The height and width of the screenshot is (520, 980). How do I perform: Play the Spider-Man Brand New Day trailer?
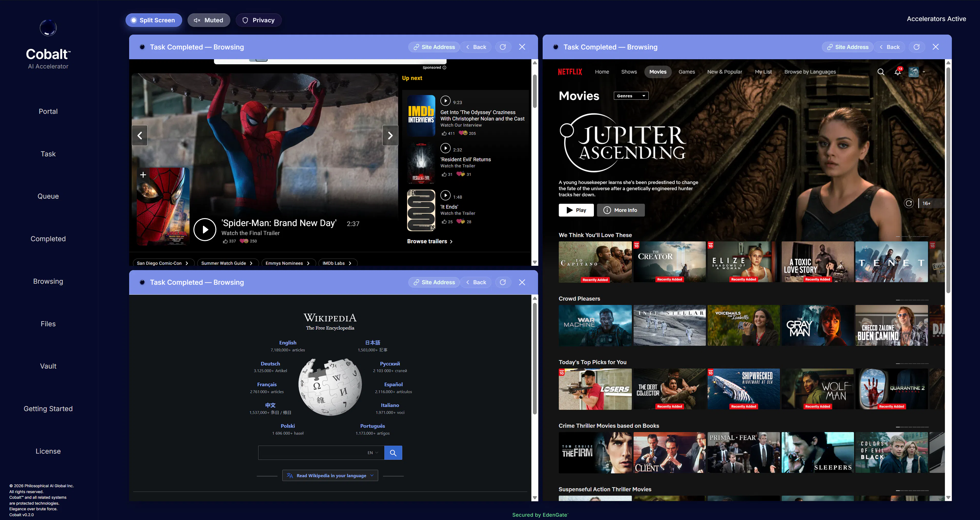click(205, 229)
